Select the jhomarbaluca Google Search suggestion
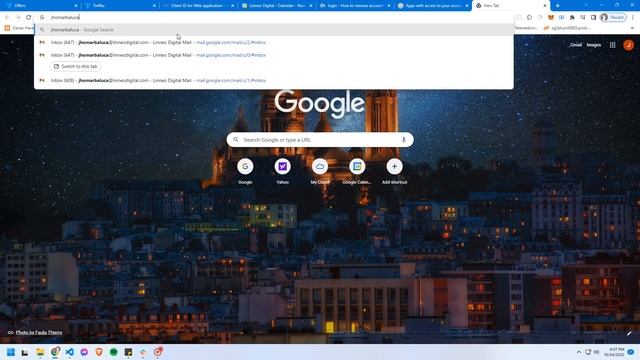This screenshot has width=640, height=360. click(x=274, y=30)
